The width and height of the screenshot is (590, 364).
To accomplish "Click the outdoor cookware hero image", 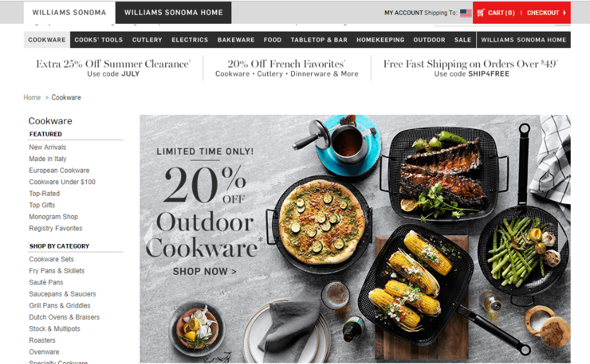I will point(355,238).
